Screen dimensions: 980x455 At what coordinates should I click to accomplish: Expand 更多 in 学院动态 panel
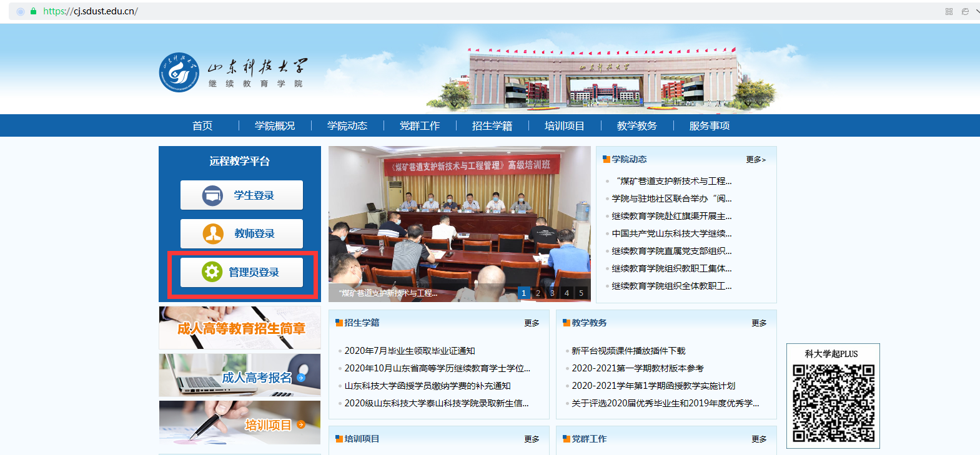coord(755,160)
